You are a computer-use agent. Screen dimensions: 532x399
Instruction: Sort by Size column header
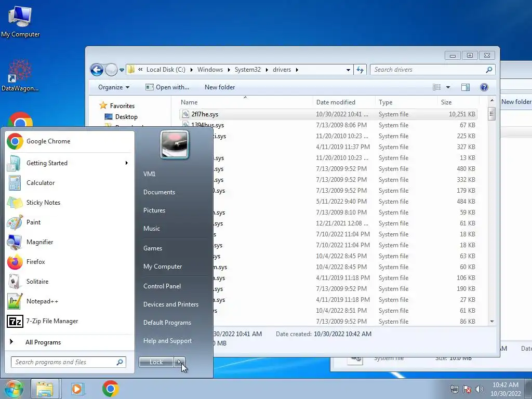click(458, 102)
